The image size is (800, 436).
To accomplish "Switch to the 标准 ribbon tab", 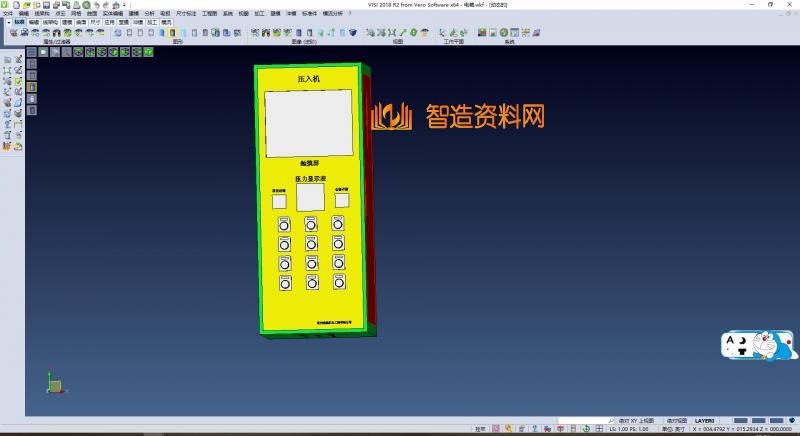I will pyautogui.click(x=19, y=22).
